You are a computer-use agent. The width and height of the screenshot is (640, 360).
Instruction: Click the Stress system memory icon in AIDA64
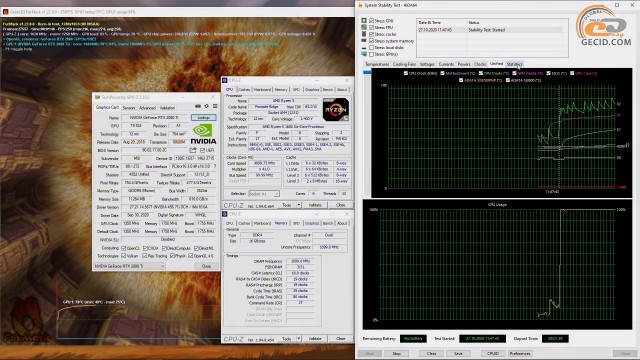[x=364, y=41]
